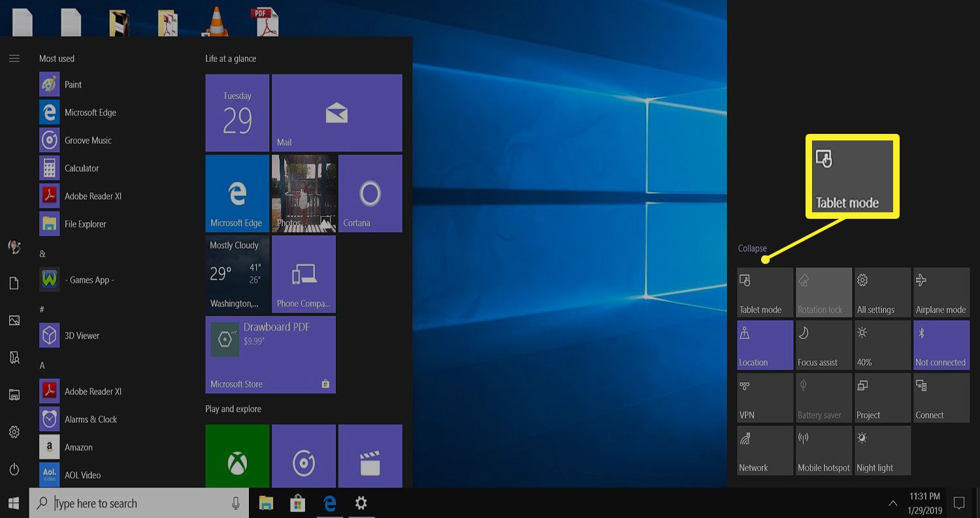Open Drawboard PDF Microsoft Store tile
Screen dimensions: 980x518
tap(270, 355)
